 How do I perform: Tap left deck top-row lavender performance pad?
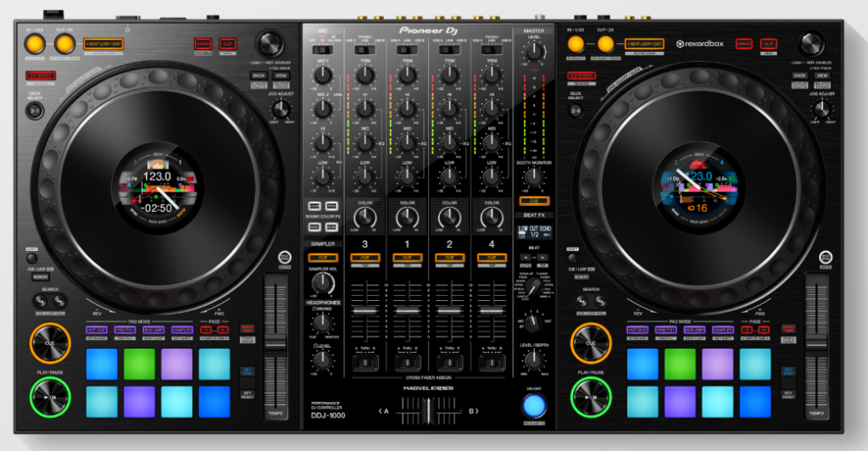176,365
